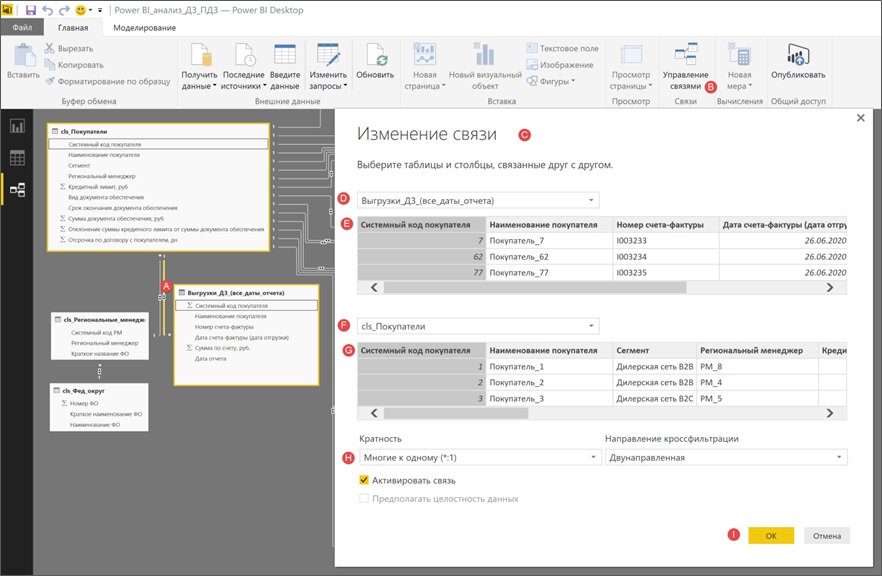
Task: Toggle Активировать связь checkbox
Action: 364,480
